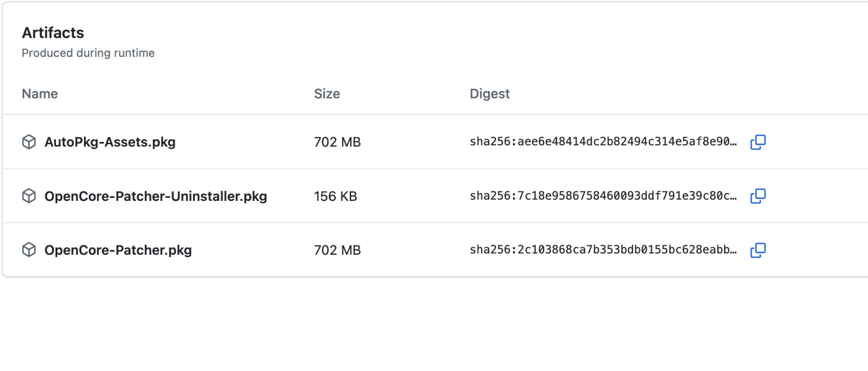Download the OpenCore-Patcher-Uninstaller.pkg artifact
This screenshot has width=868, height=371.
coord(155,196)
